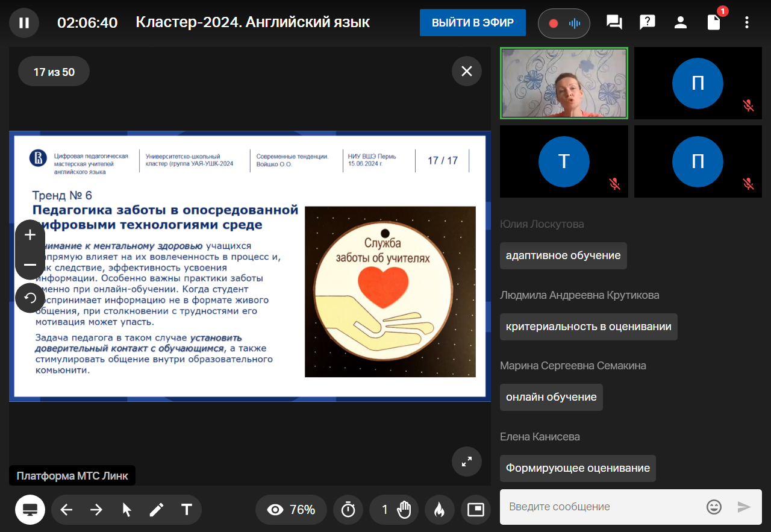Go to the previous slide arrow
This screenshot has width=771, height=532.
click(66, 510)
